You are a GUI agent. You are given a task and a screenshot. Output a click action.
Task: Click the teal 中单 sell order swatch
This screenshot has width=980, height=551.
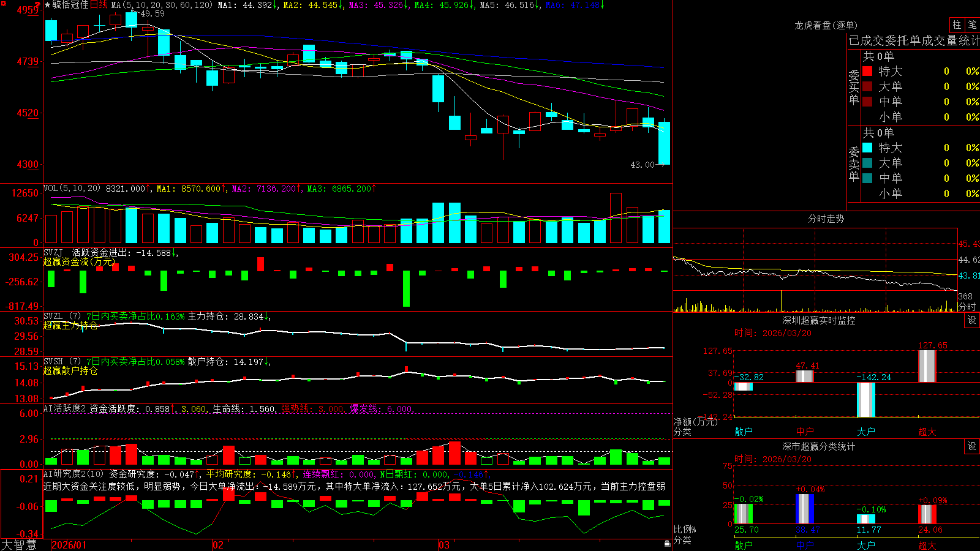click(x=867, y=178)
